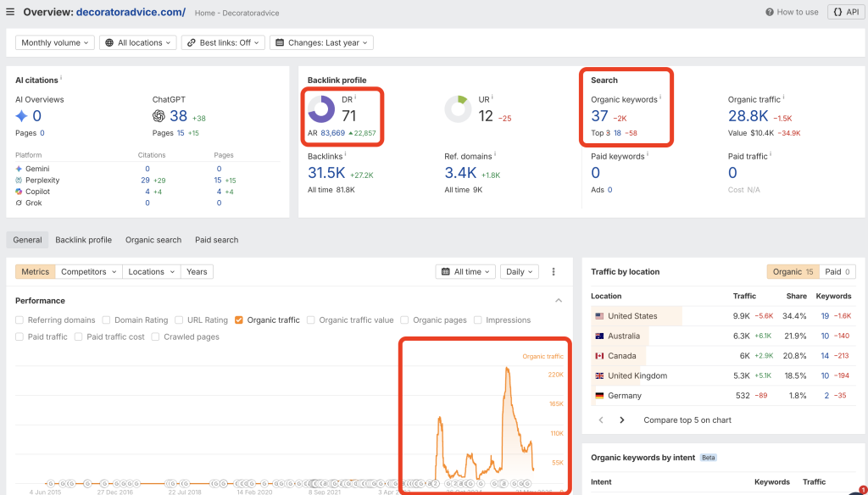
Task: Enable the Paid traffic cost checkbox
Action: (78, 336)
